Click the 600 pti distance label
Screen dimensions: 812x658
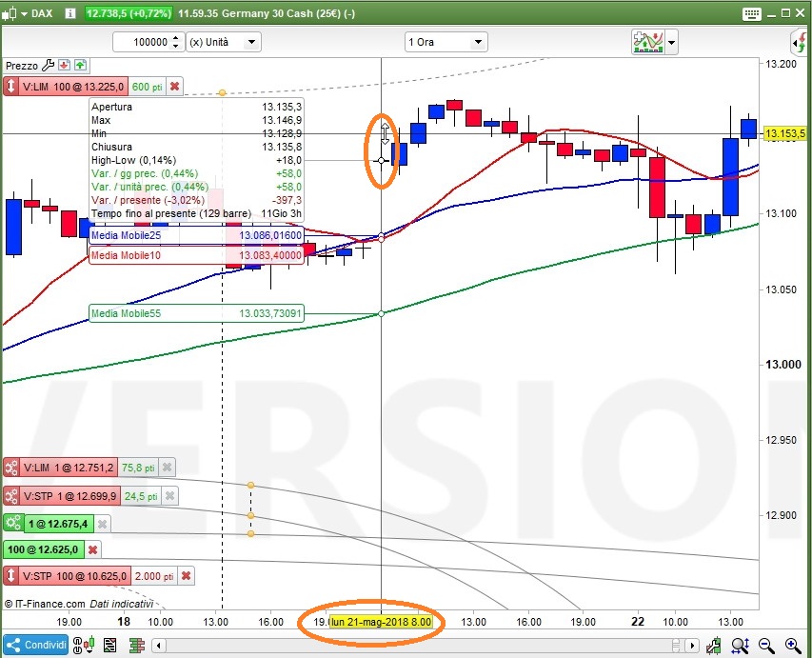pos(147,87)
